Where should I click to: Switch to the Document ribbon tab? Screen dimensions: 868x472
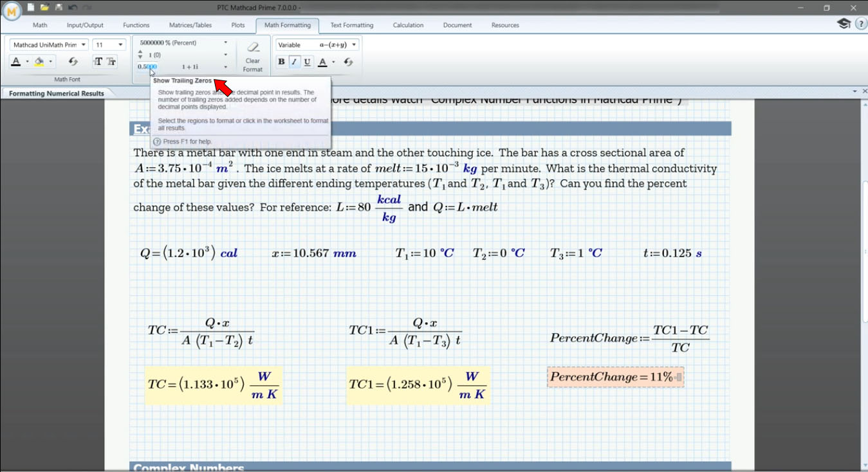(457, 25)
